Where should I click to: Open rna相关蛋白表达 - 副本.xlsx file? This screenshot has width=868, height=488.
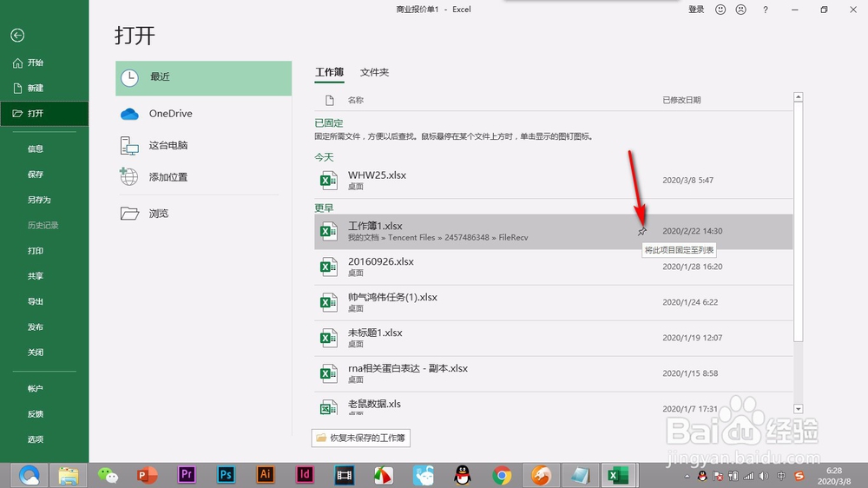click(554, 373)
